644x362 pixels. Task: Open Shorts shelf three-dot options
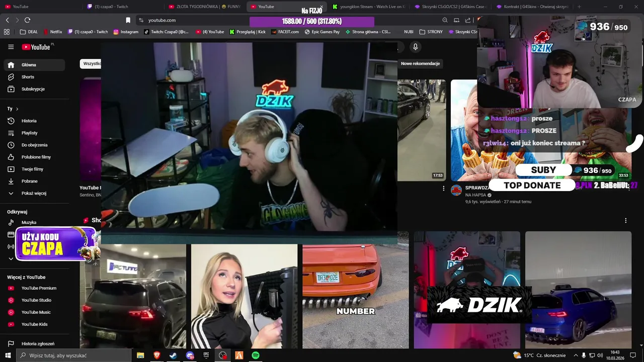click(x=625, y=220)
